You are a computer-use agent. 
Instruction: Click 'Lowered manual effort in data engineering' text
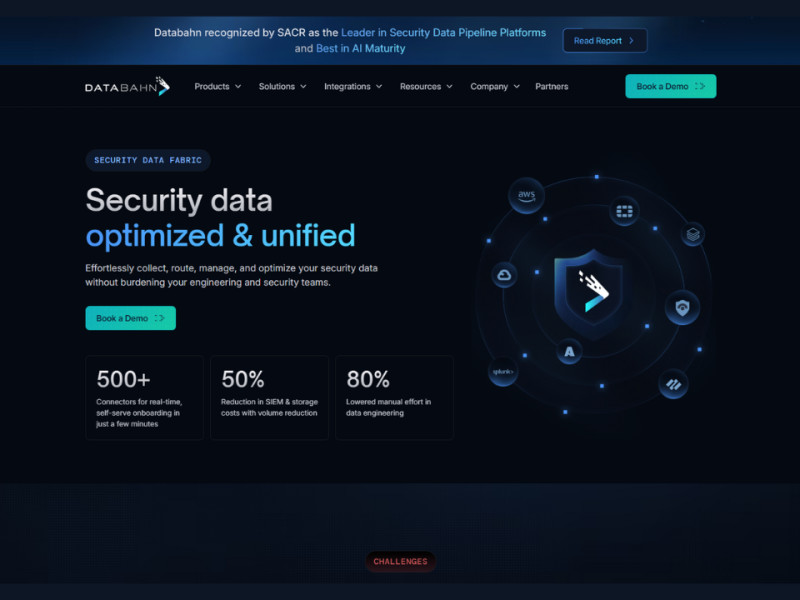click(x=388, y=407)
